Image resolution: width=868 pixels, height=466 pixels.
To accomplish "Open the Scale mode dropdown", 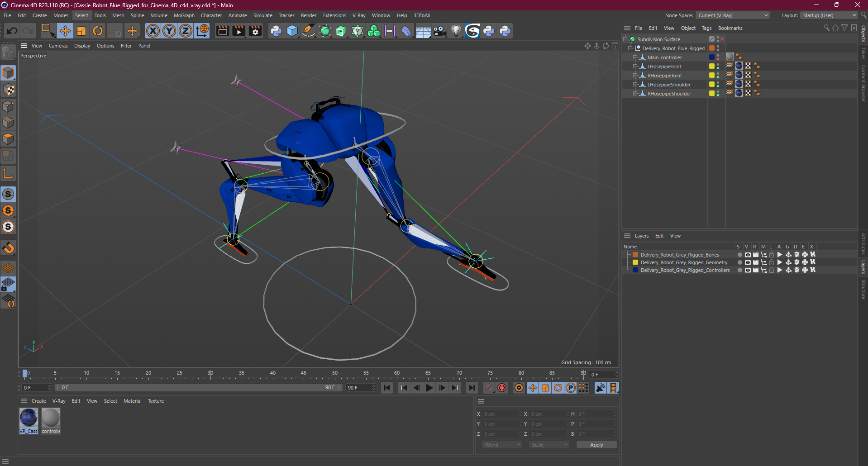I will tap(549, 445).
